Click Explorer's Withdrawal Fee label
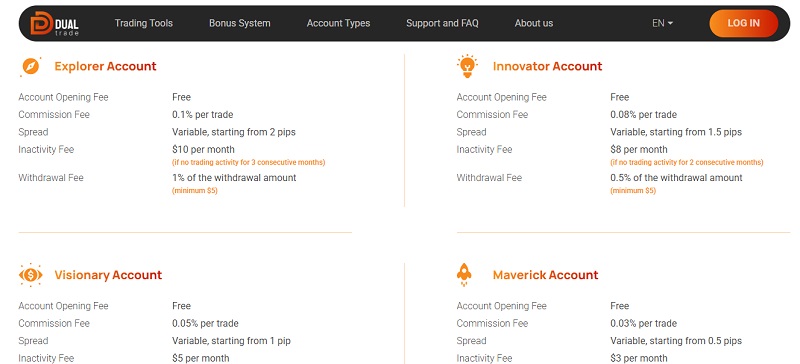The width and height of the screenshot is (800, 364). 51,178
